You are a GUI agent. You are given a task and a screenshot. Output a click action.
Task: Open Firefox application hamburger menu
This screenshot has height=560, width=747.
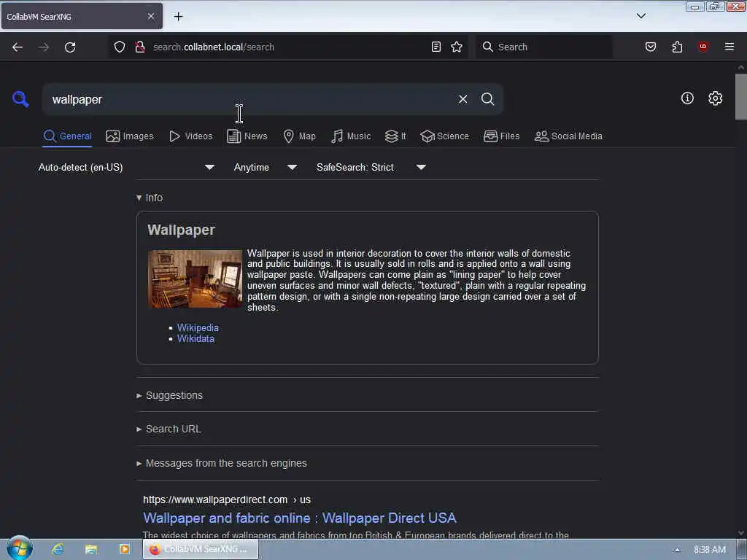(729, 47)
